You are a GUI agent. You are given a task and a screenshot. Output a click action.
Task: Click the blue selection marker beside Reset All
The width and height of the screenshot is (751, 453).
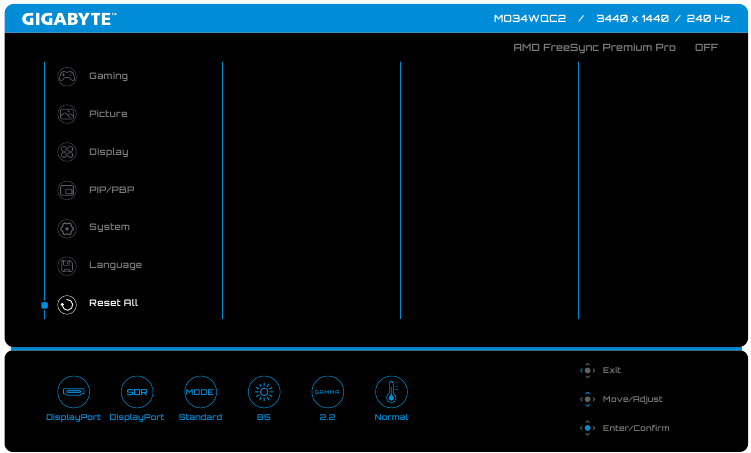[44, 304]
